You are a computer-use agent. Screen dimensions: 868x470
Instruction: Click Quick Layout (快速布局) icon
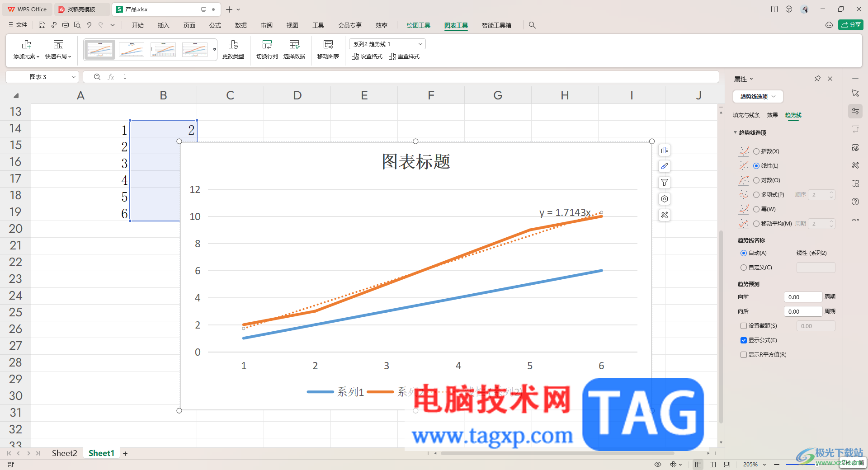58,44
